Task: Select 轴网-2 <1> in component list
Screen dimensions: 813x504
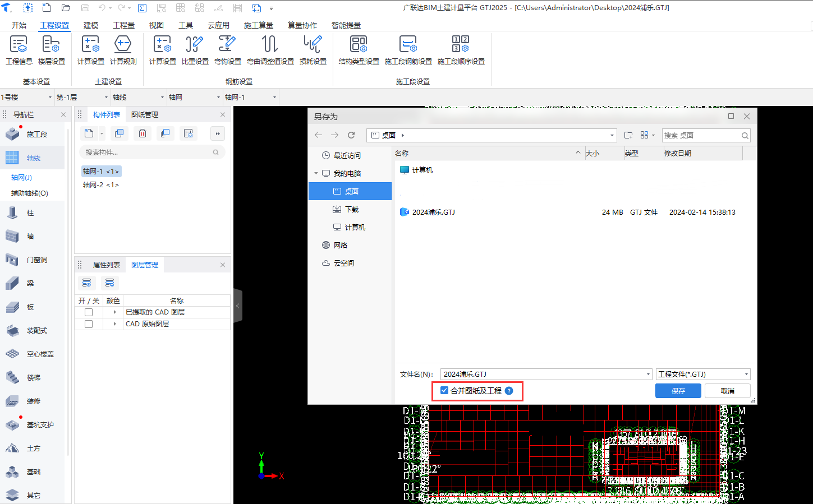Action: pyautogui.click(x=101, y=185)
